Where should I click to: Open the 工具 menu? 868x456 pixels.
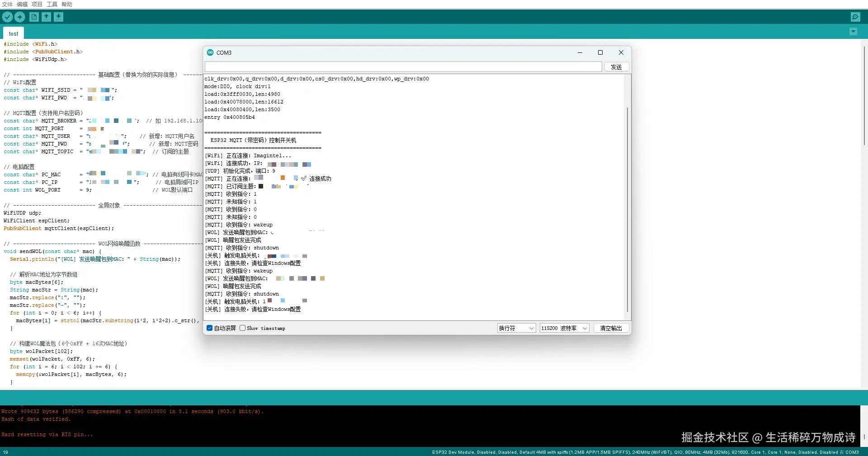(x=52, y=4)
